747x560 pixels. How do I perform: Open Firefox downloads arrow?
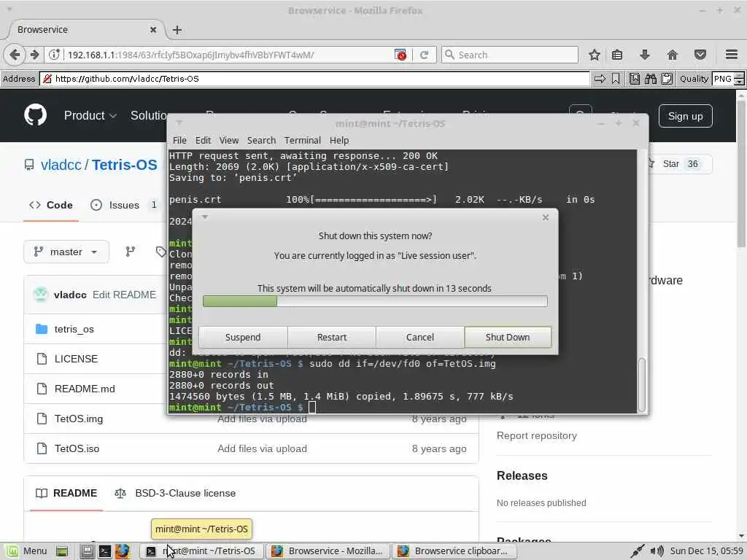[645, 55]
